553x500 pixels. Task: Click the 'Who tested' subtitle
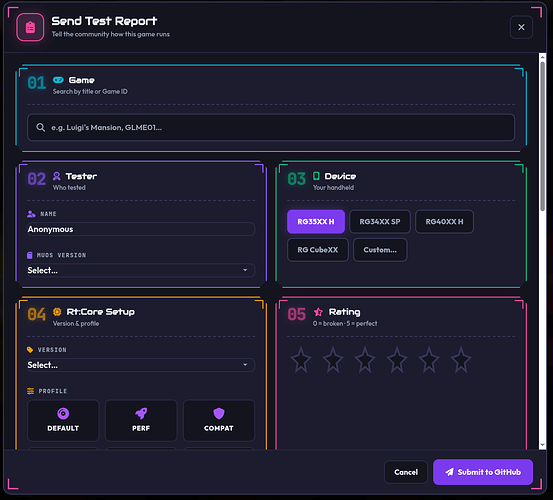(x=69, y=188)
